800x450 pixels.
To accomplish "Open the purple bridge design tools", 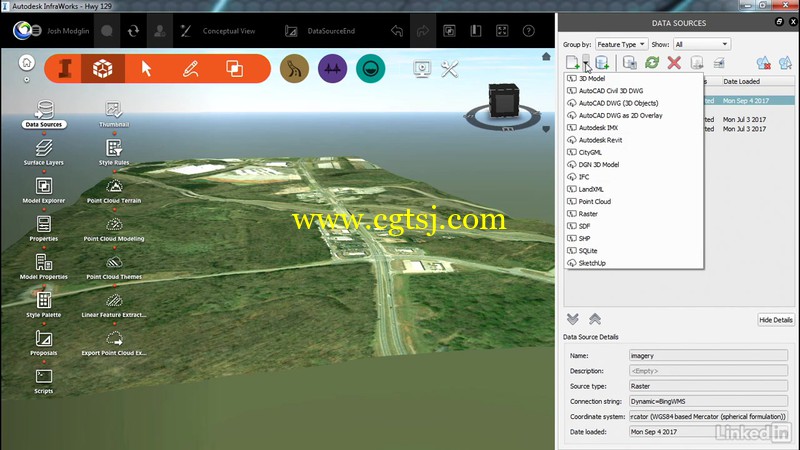I will [332, 68].
